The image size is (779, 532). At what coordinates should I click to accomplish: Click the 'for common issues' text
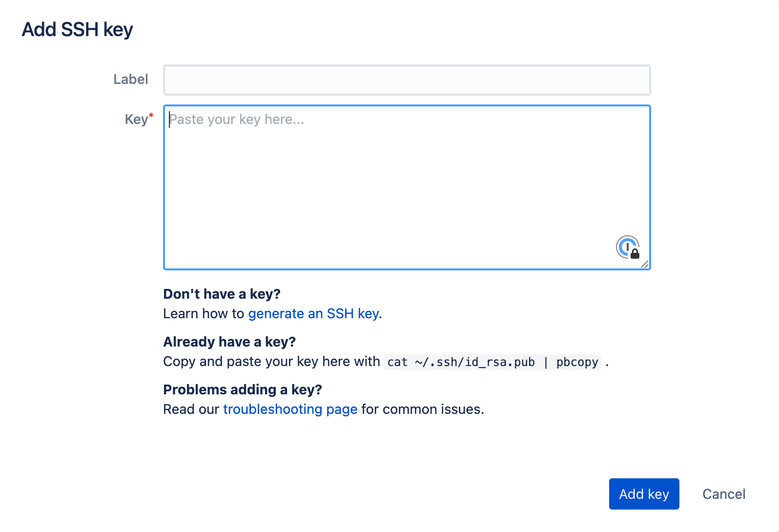[x=422, y=409]
